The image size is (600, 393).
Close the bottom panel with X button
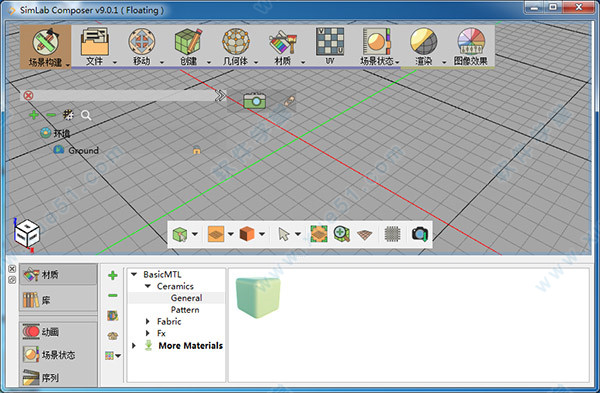[x=12, y=269]
